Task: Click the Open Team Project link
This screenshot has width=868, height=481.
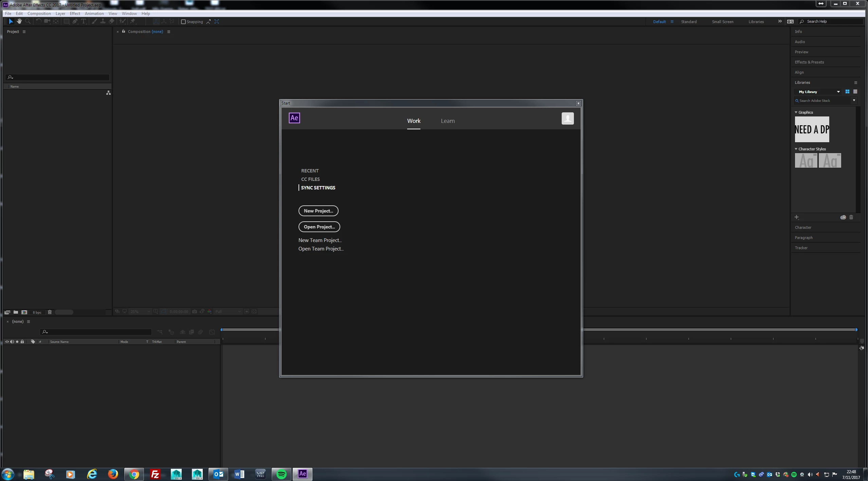Action: (x=321, y=249)
